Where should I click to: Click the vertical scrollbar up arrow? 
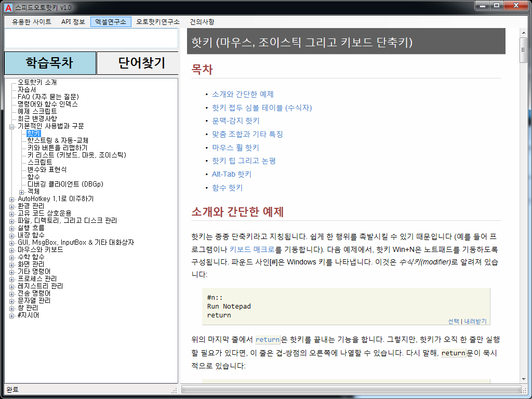pyautogui.click(x=524, y=32)
